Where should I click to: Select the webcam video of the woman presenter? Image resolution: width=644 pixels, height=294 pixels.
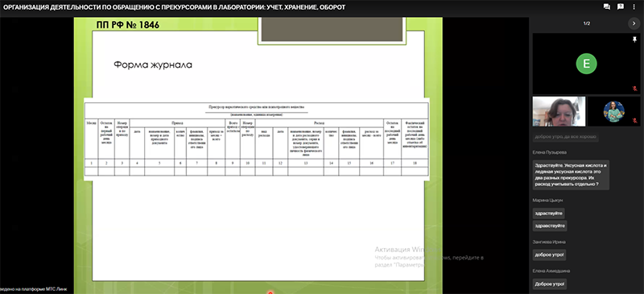pyautogui.click(x=559, y=111)
